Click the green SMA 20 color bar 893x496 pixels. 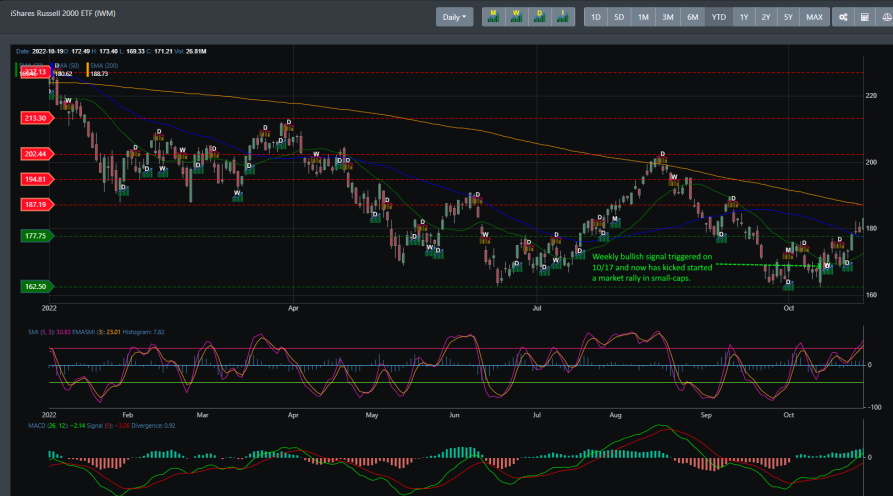click(16, 69)
